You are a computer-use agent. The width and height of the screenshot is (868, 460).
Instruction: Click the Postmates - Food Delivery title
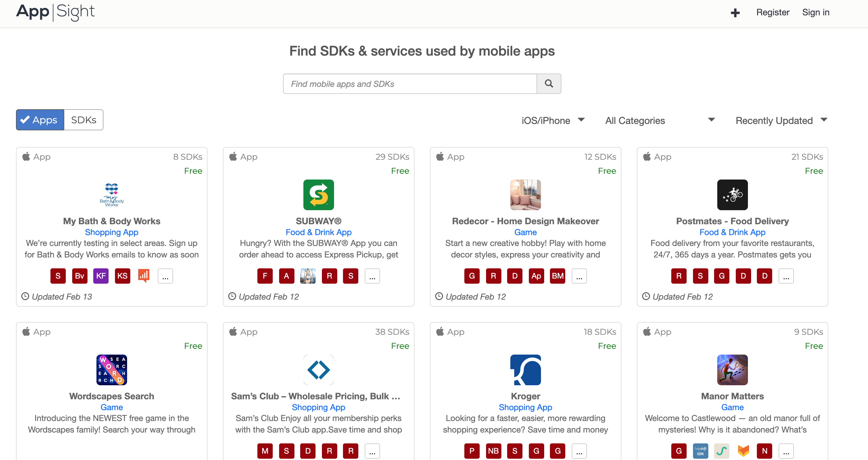coord(732,221)
